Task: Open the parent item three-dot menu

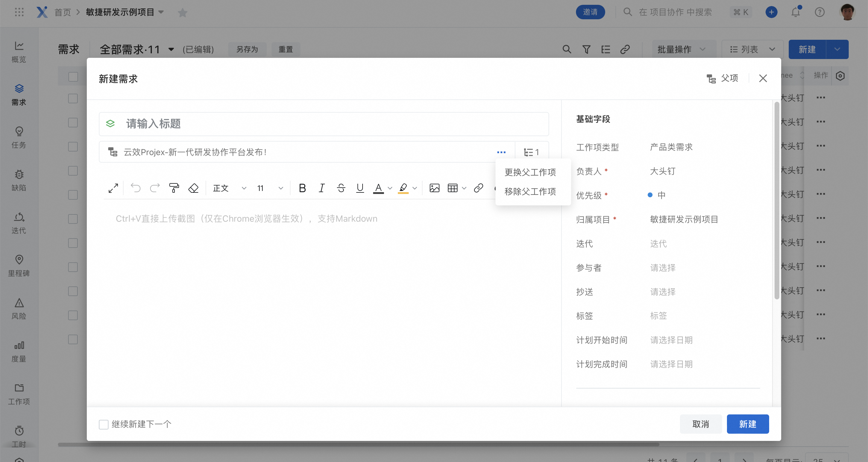Action: pos(501,152)
